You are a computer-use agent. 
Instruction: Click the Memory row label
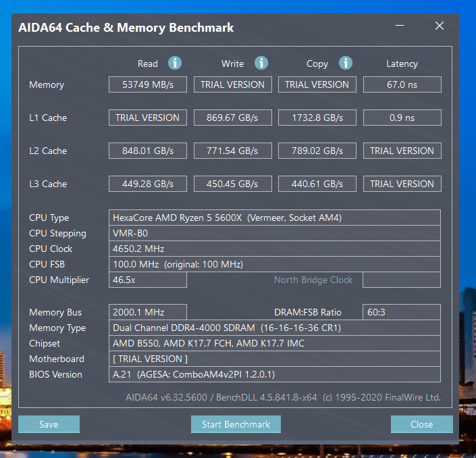47,84
